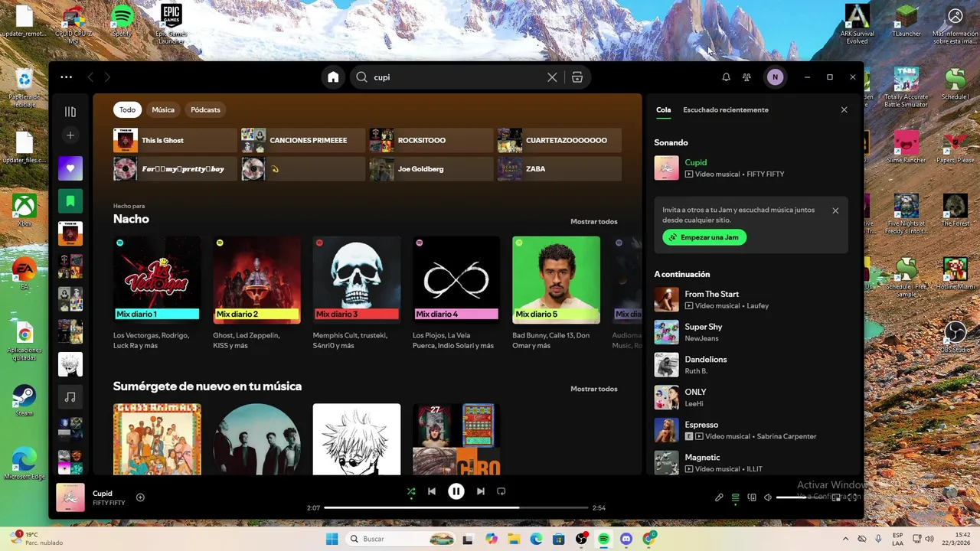Open the CUARTETAZOOOOOOO shortcut
The width and height of the screenshot is (980, 551).
[559, 141]
